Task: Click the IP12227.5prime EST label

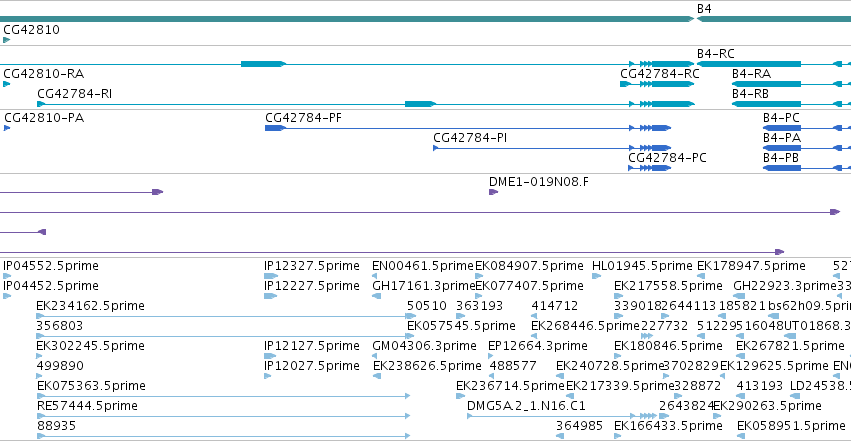Action: click(312, 286)
